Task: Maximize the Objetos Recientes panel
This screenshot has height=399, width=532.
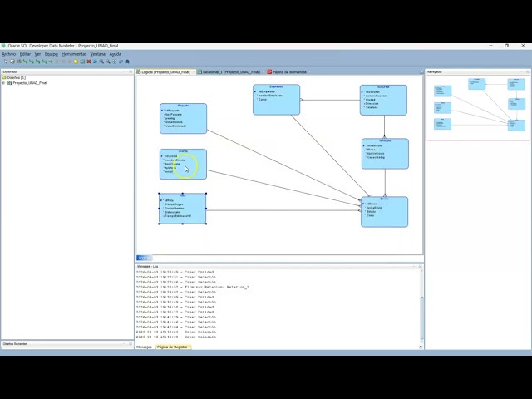Action: click(131, 343)
